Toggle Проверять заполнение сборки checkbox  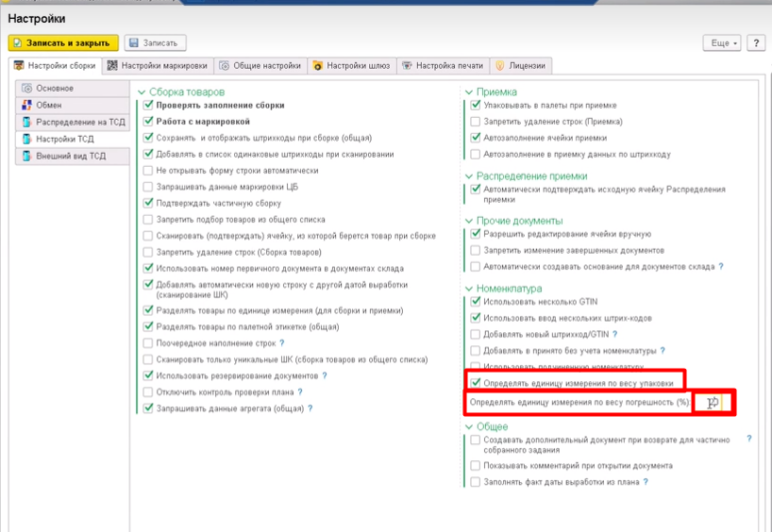point(148,105)
